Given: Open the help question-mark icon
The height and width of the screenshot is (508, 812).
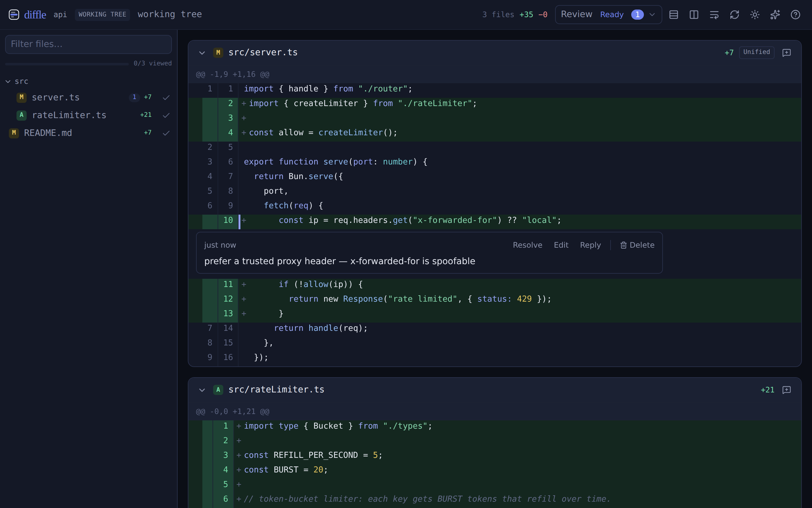Looking at the screenshot, I should coord(795,15).
